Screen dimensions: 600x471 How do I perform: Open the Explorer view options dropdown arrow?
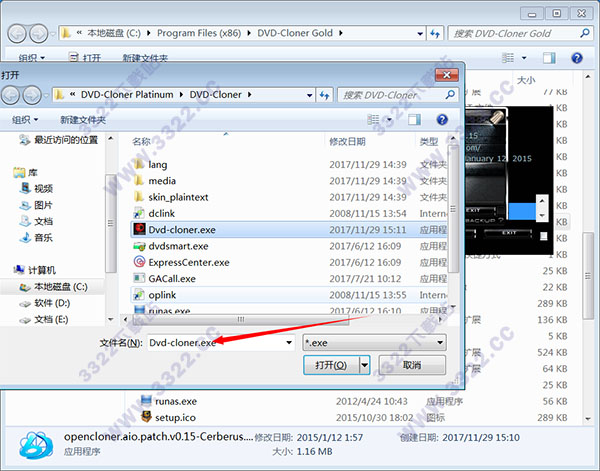click(x=524, y=58)
